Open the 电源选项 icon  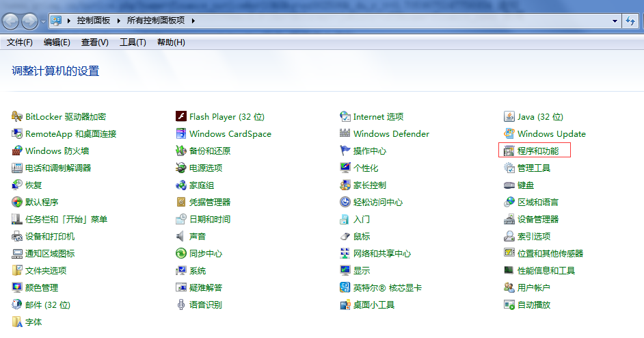tap(181, 168)
